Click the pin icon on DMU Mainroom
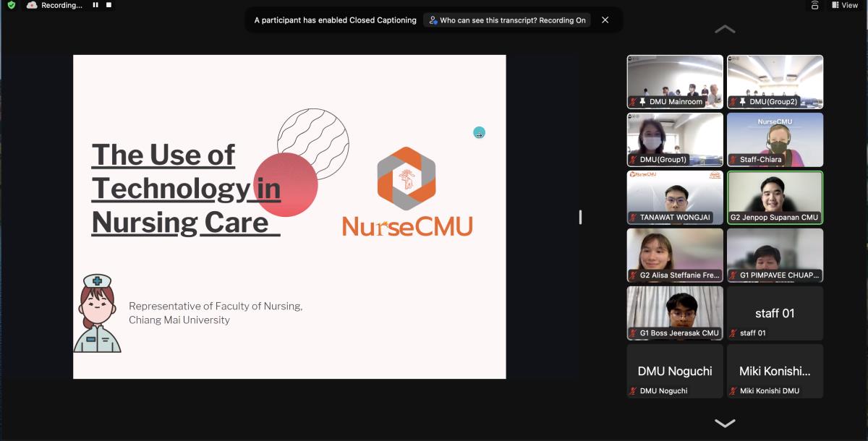Viewport: 868px width, 441px height. 643,102
